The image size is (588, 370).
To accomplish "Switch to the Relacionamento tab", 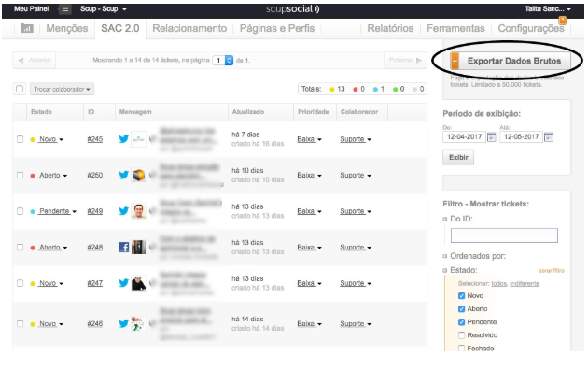I will pyautogui.click(x=189, y=28).
